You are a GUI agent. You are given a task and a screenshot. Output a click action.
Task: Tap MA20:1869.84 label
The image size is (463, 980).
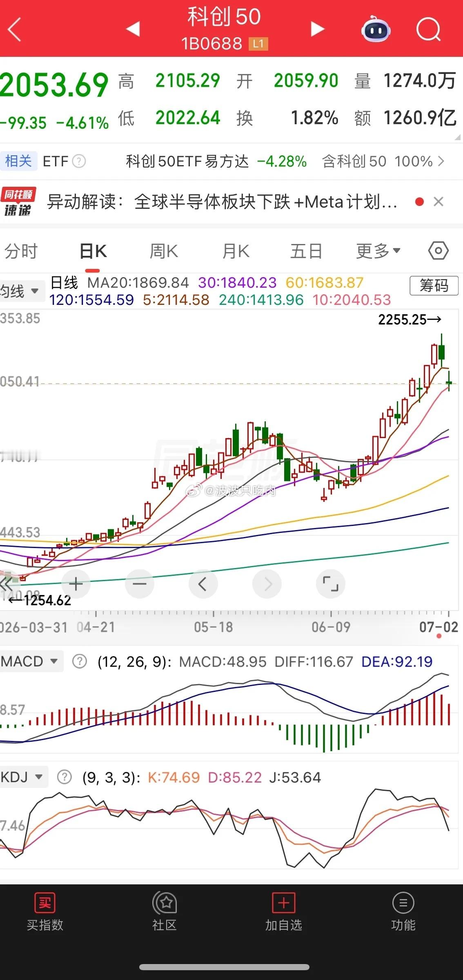point(138,282)
